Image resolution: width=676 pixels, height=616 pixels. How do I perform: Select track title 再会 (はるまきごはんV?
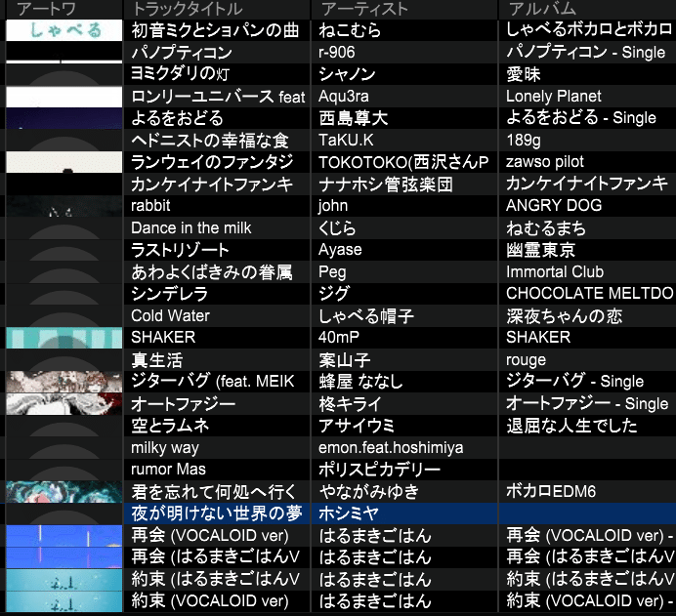215,557
